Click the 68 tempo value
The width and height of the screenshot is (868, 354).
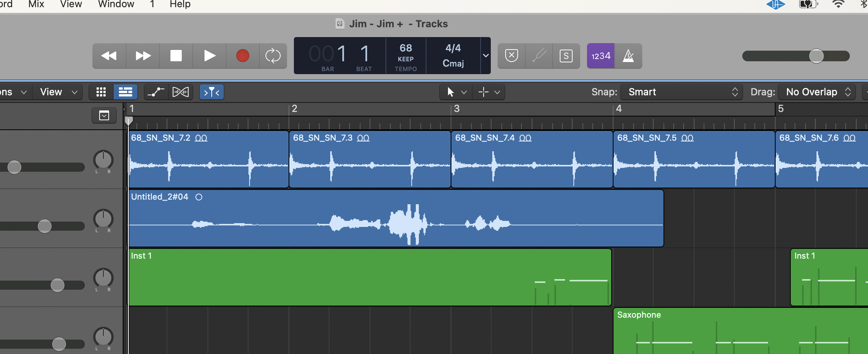tap(406, 48)
